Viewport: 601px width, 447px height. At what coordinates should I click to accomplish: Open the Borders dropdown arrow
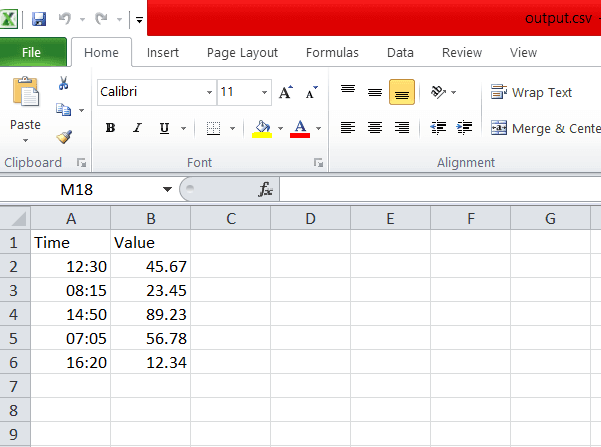click(233, 128)
